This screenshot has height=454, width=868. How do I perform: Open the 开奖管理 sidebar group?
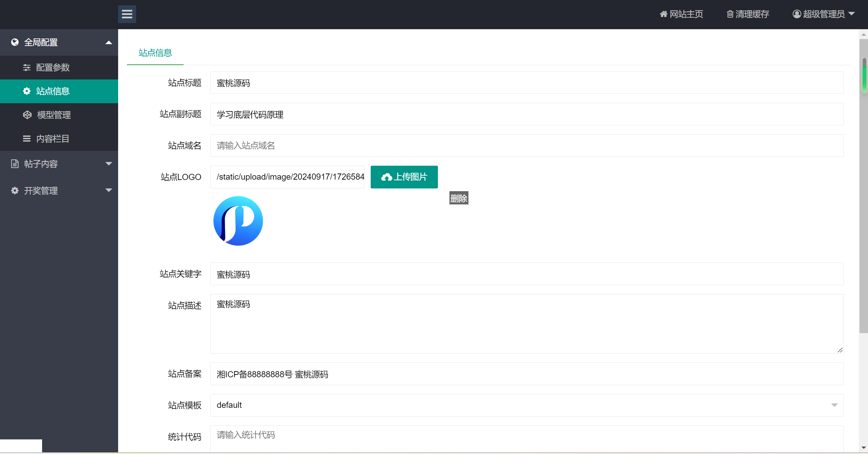(x=59, y=190)
